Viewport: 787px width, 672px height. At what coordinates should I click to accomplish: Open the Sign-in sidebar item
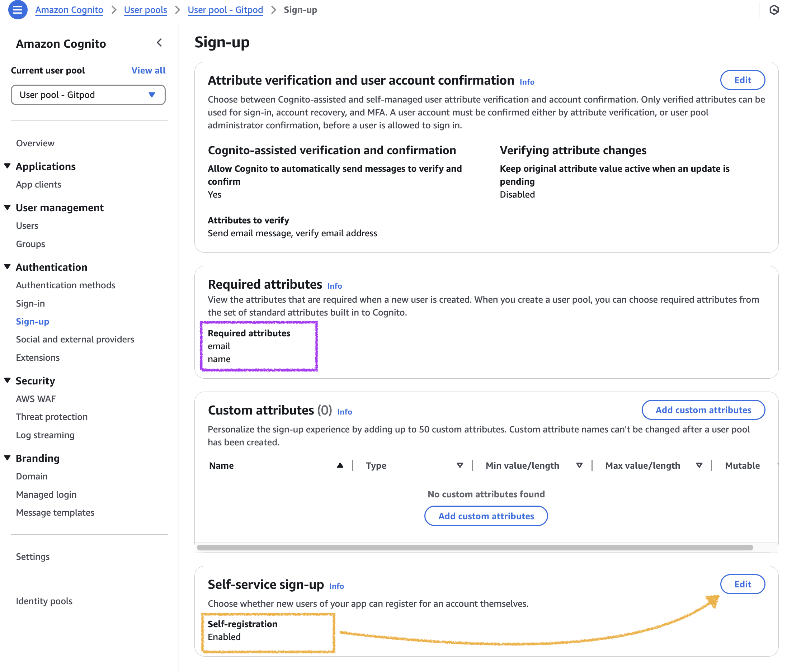30,303
